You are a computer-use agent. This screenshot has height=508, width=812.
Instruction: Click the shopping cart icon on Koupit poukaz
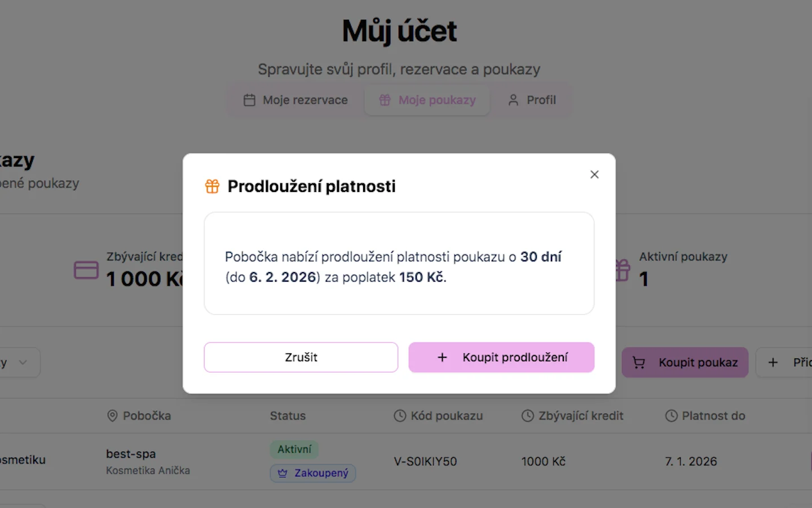638,362
